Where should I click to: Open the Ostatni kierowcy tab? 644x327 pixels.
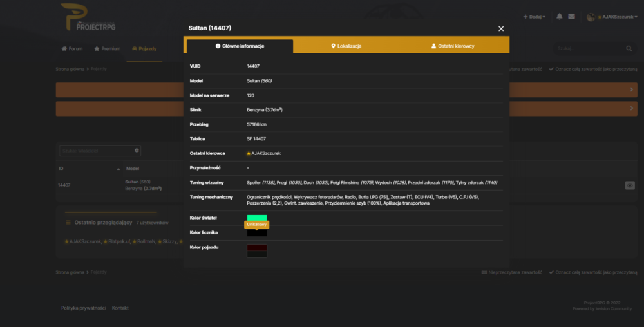453,46
